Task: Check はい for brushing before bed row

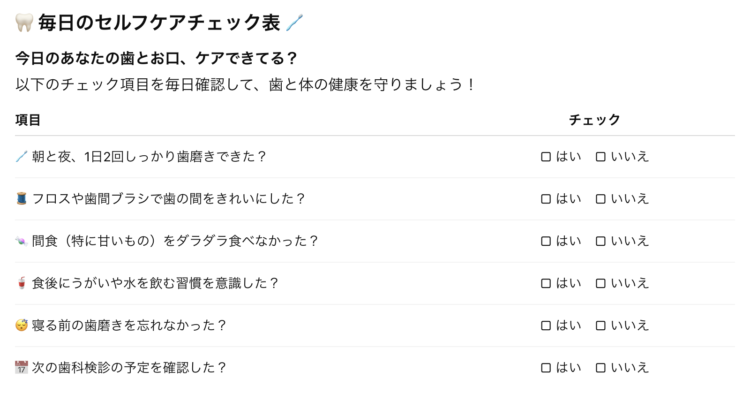Action: [546, 325]
